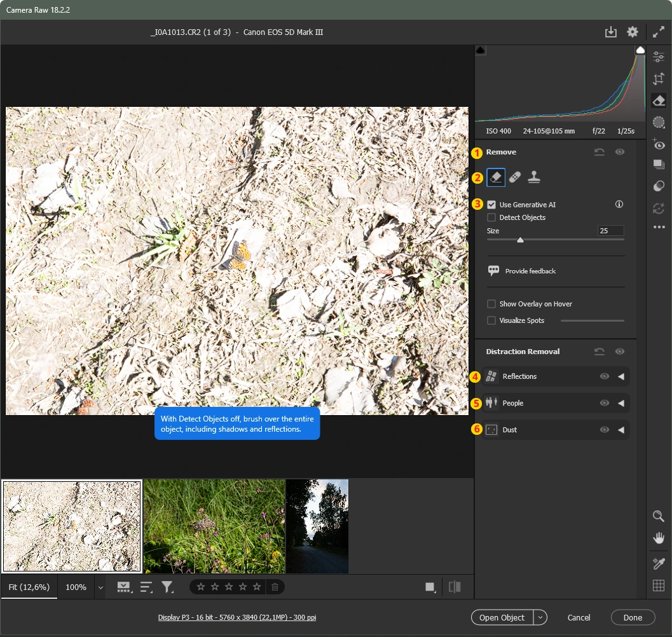Select the Red Eye removal tool
This screenshot has width=672, height=637.
point(659,144)
